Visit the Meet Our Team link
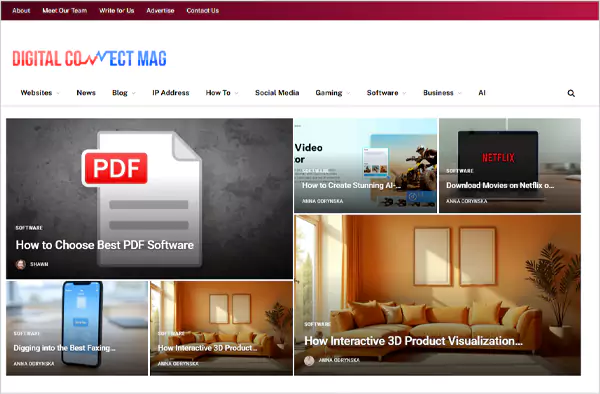Screen dimensions: 600x394 65,11
